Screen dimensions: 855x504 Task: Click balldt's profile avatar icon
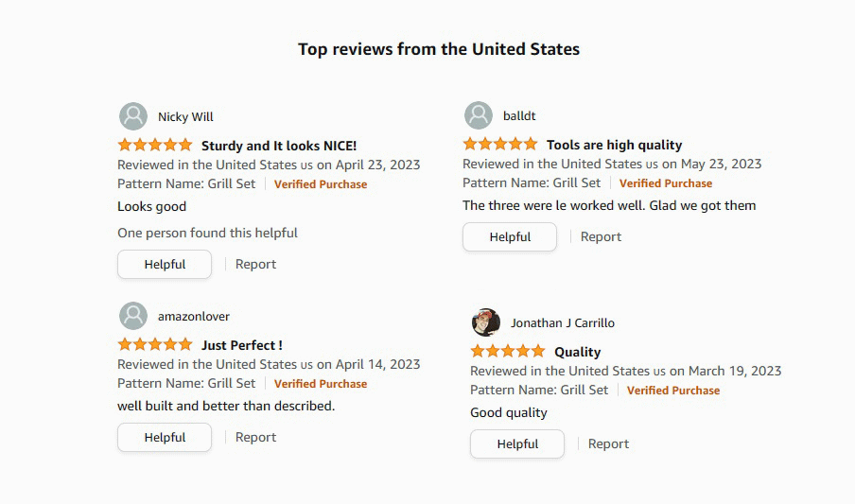pos(479,115)
